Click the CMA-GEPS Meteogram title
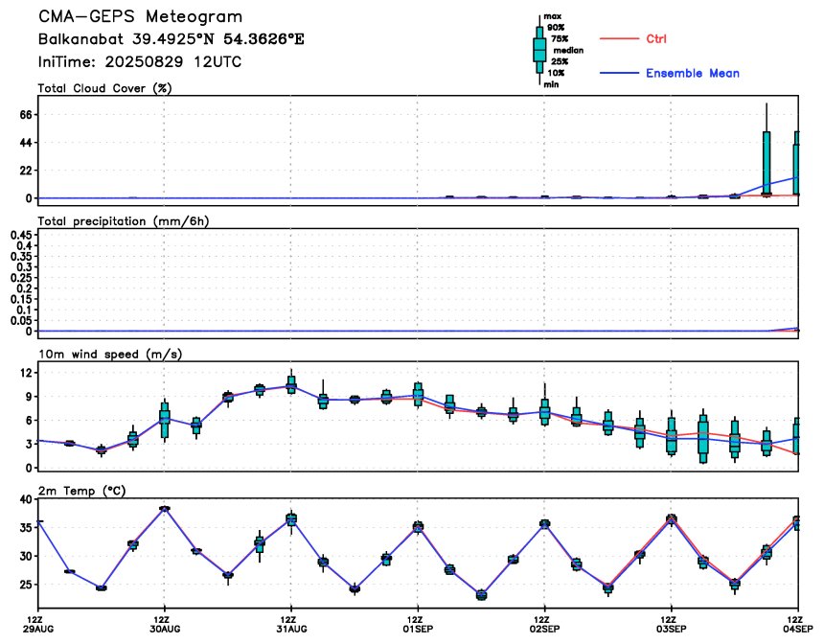The width and height of the screenshot is (824, 644). coord(140,17)
